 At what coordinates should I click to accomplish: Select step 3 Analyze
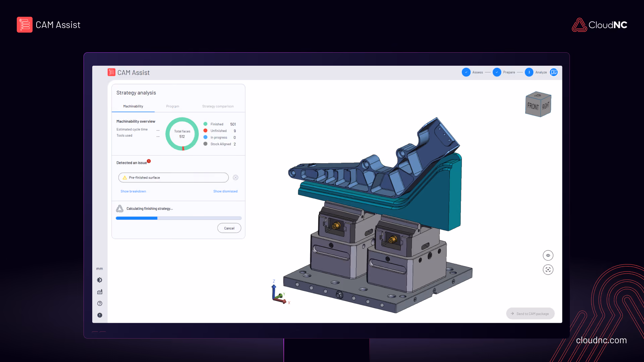pos(536,72)
